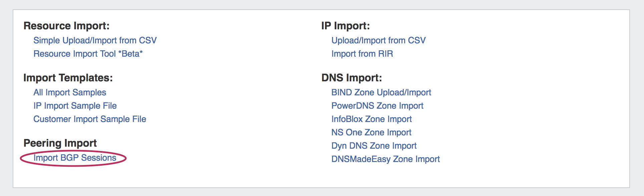
Task: Click the DNS Import heading
Action: [351, 78]
